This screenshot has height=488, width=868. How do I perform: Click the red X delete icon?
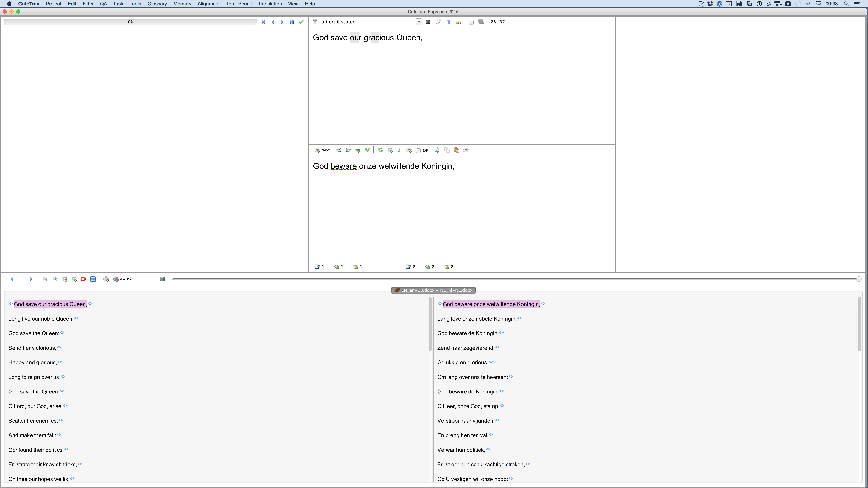(x=84, y=279)
